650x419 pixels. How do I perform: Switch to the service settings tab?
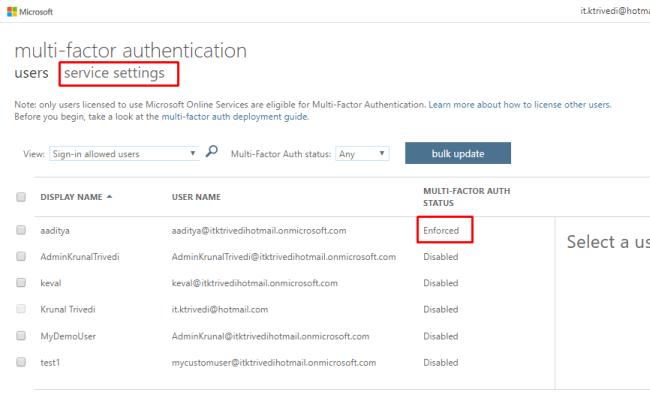[x=114, y=73]
